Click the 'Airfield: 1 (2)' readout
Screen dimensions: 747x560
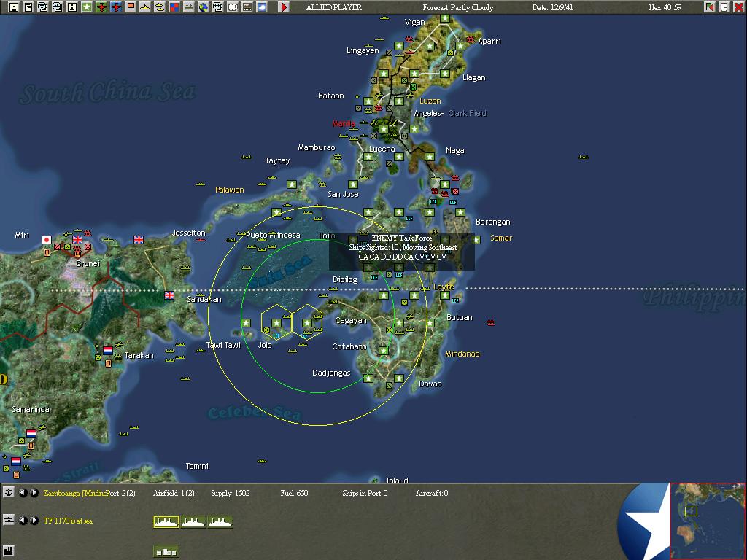pyautogui.click(x=174, y=494)
